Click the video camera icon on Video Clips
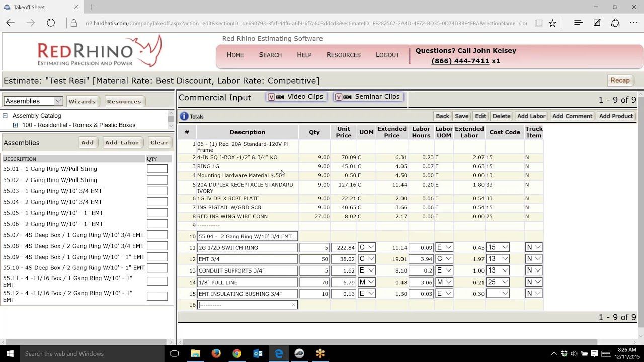The image size is (644, 362). pyautogui.click(x=280, y=96)
